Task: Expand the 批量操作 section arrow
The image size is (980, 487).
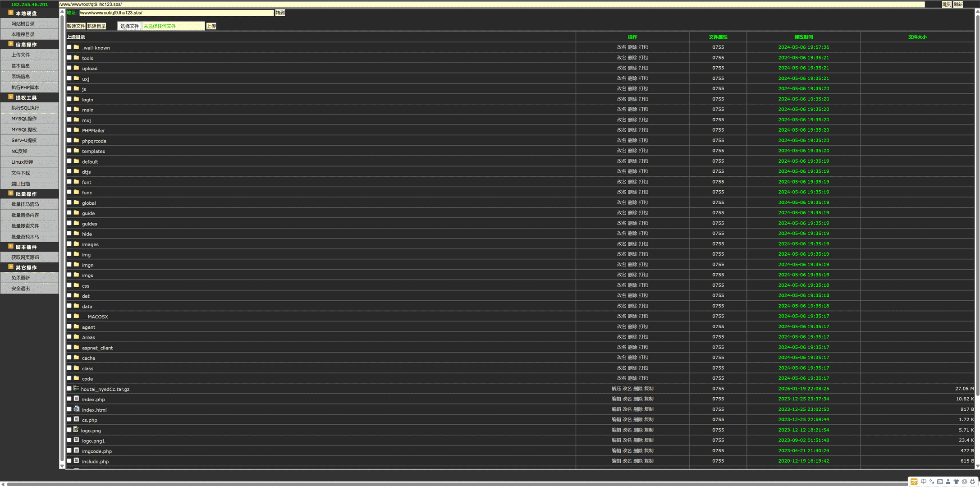Action: [x=11, y=193]
